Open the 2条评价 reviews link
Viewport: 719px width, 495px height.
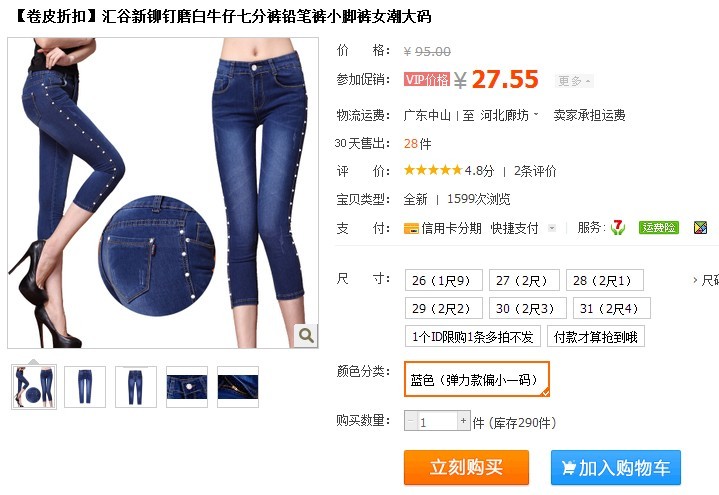tap(535, 171)
